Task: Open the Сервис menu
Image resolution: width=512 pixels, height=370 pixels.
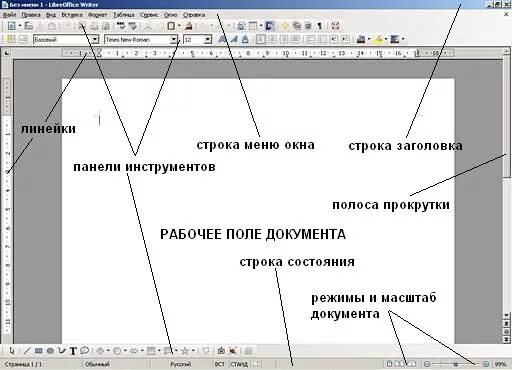Action: pyautogui.click(x=149, y=15)
